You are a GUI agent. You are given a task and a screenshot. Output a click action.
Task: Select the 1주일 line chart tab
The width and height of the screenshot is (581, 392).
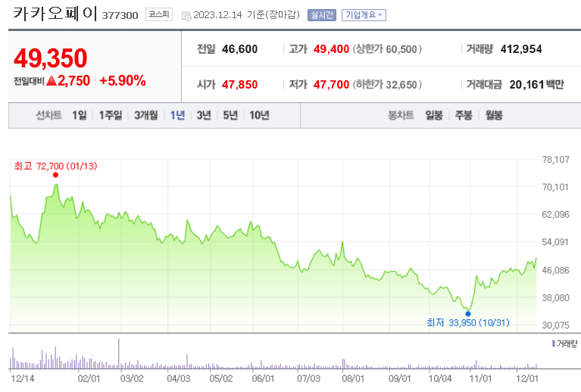[x=111, y=116]
